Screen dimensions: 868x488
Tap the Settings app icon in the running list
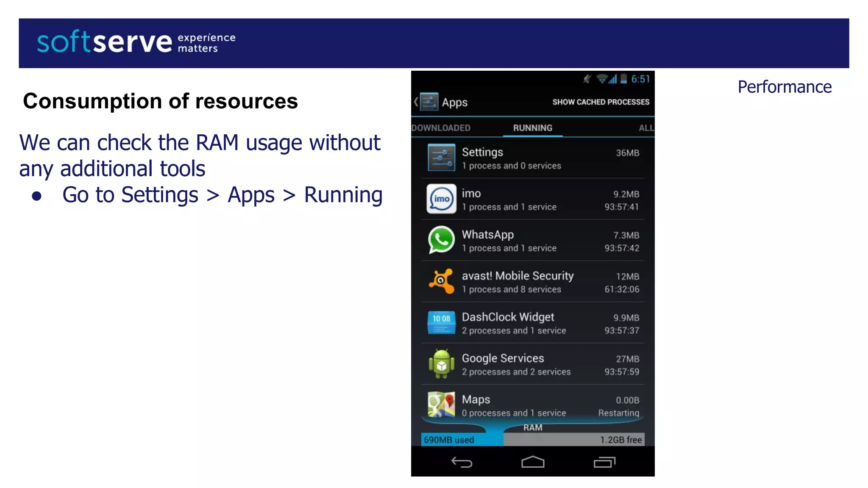click(441, 157)
